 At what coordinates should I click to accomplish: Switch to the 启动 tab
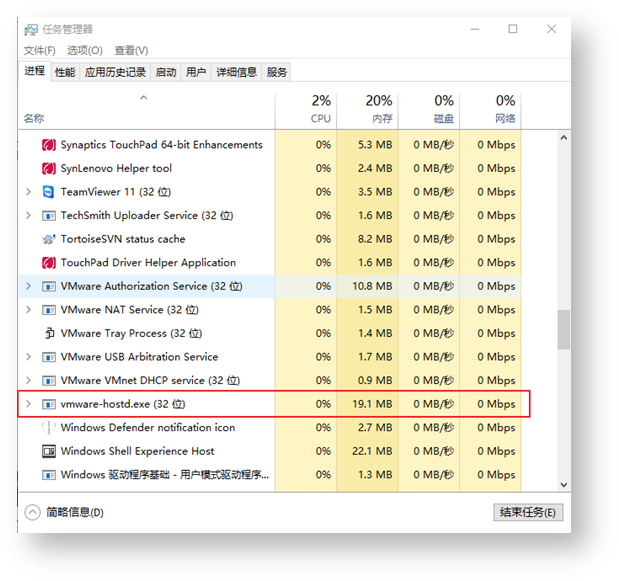click(166, 72)
